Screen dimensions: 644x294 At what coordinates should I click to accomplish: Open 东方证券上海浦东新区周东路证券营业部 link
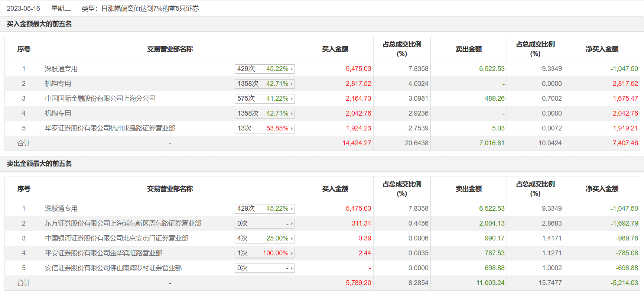click(x=123, y=223)
